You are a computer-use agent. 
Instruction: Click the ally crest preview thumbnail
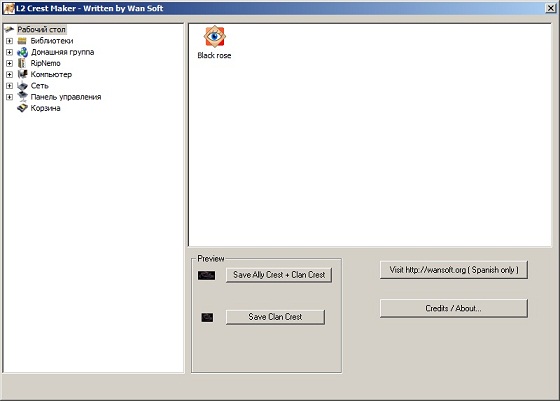(x=206, y=275)
